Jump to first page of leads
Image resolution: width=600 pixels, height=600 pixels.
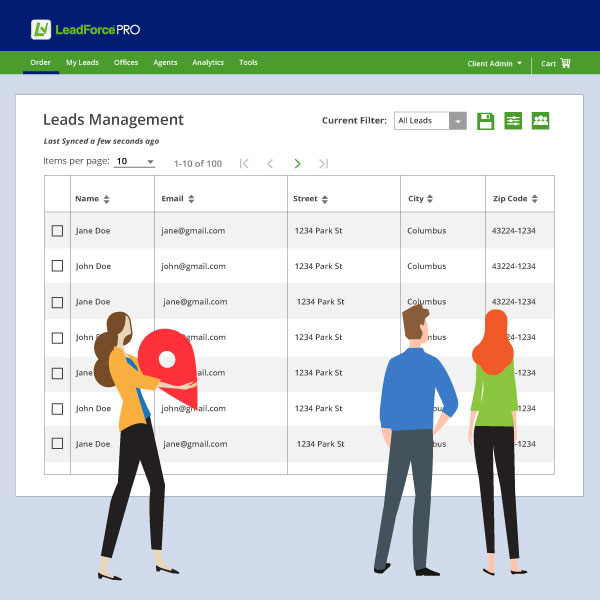[244, 163]
